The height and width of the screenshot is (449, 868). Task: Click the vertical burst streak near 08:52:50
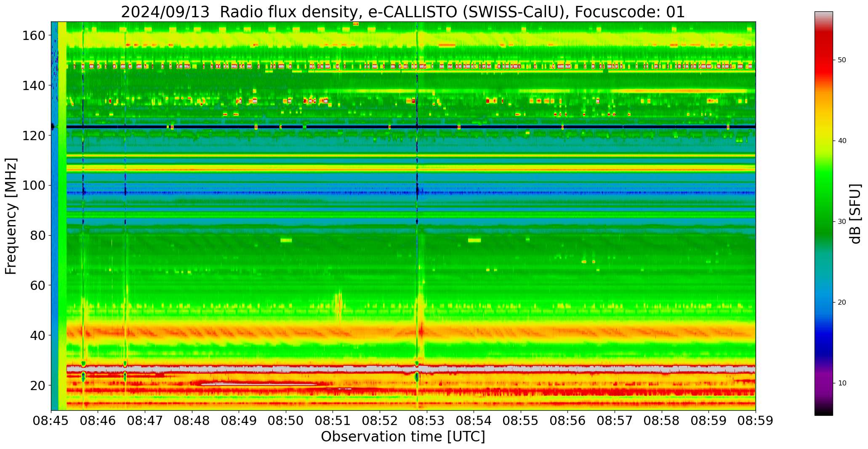point(417,216)
